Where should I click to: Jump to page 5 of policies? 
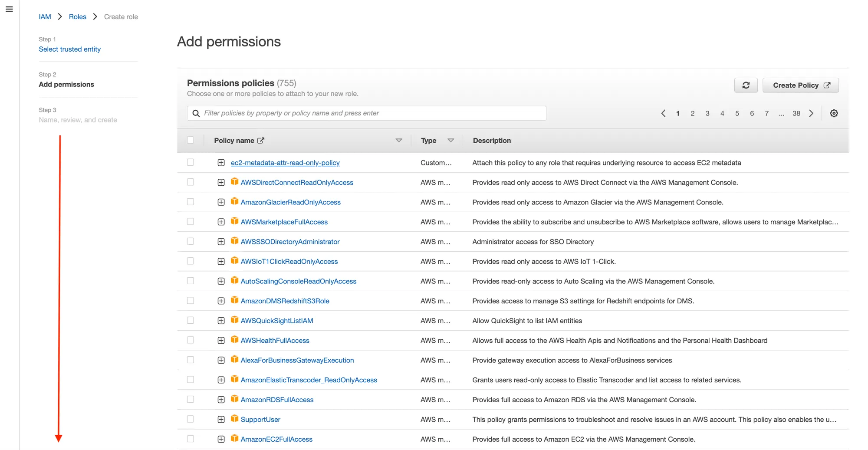tap(737, 113)
